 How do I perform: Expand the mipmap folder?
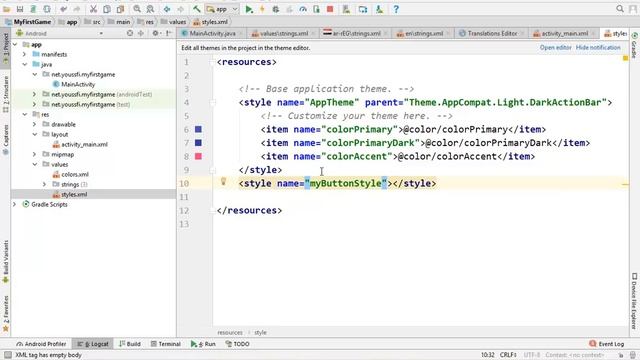[35, 154]
